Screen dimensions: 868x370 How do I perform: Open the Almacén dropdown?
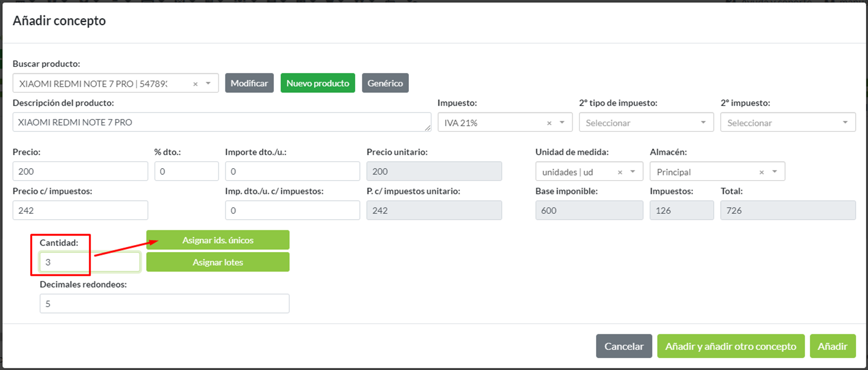pos(774,172)
